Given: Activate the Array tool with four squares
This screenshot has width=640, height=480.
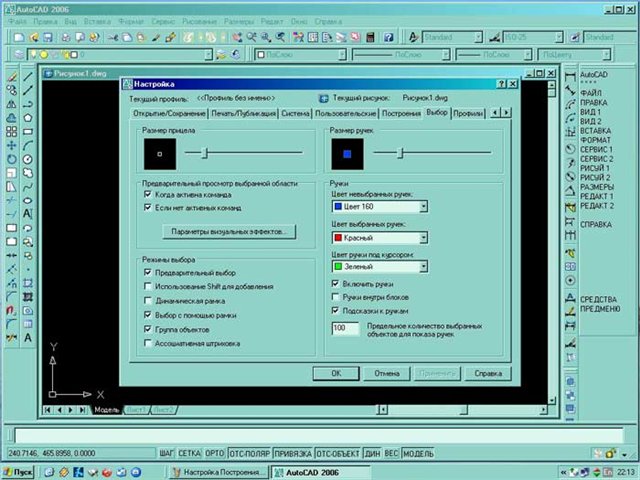Looking at the screenshot, I should coord(10,131).
